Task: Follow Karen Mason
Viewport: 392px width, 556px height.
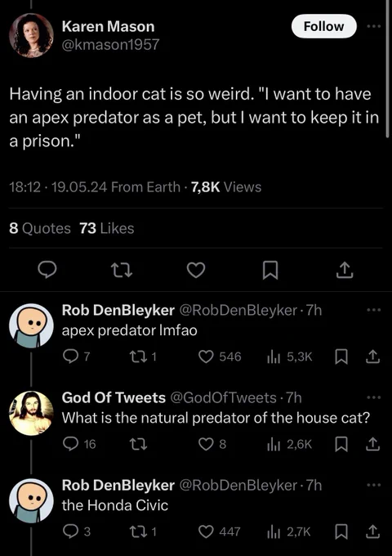Action: [x=323, y=26]
